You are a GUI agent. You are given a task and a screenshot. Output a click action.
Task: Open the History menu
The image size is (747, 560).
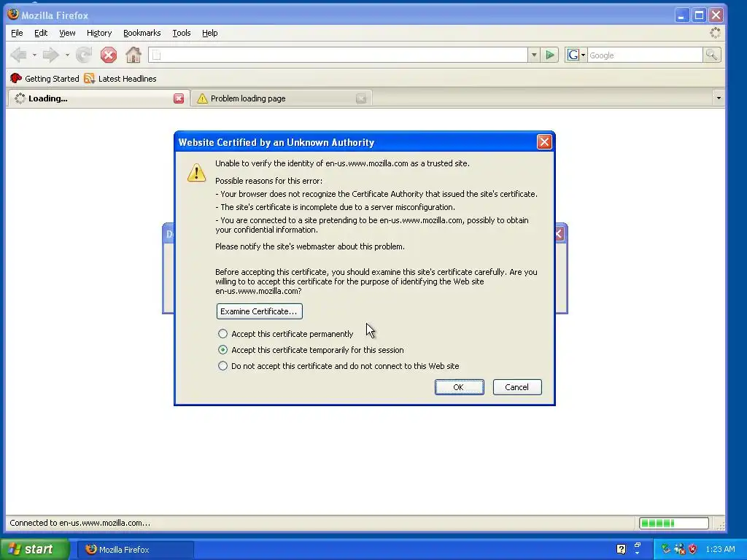point(99,33)
